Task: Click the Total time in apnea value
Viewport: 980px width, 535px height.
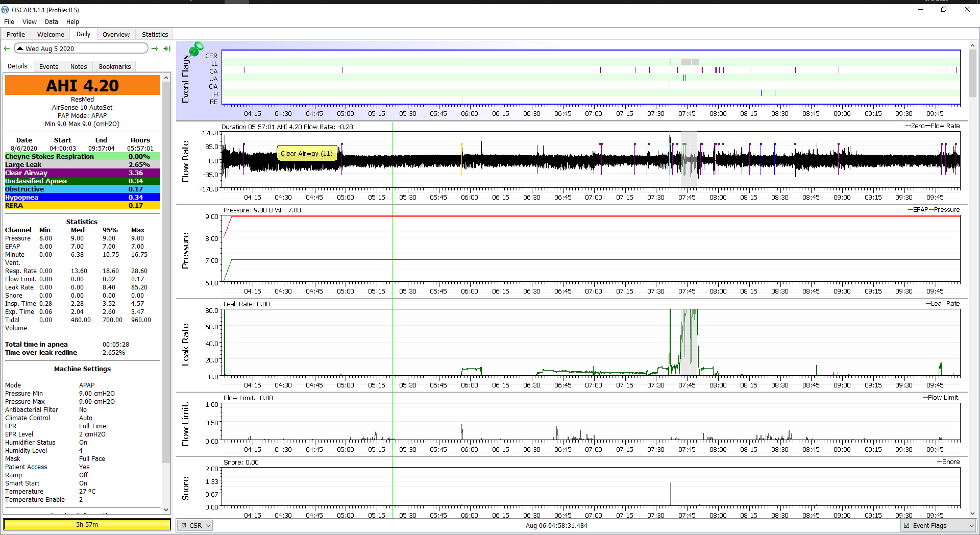Action: pos(116,345)
